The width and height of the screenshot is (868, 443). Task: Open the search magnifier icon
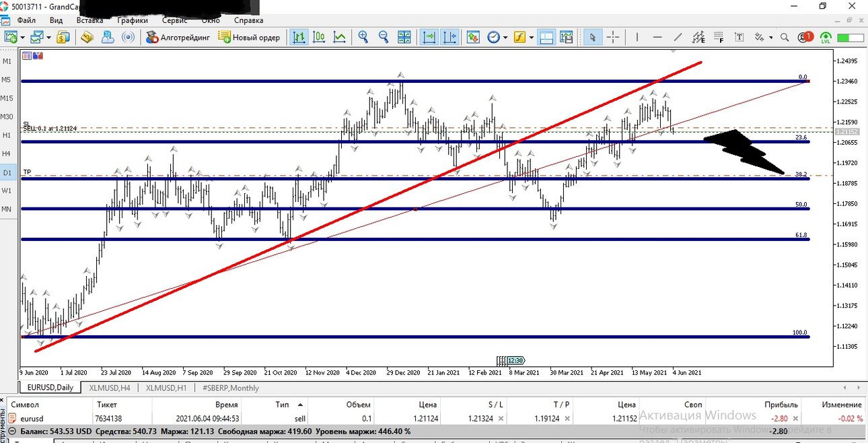[x=785, y=37]
